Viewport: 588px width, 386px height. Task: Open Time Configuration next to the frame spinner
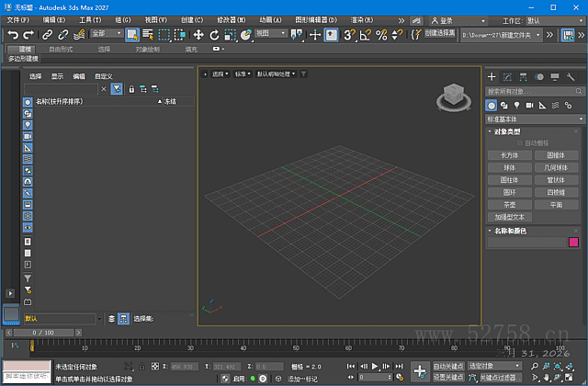click(400, 378)
